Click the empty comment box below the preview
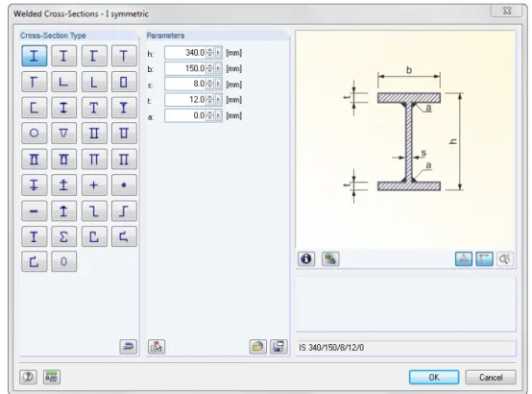 (x=406, y=304)
